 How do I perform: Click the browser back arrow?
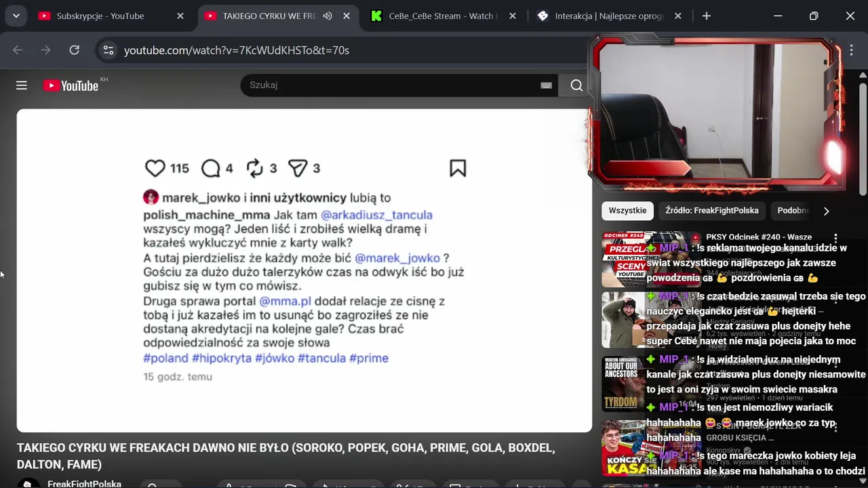18,50
